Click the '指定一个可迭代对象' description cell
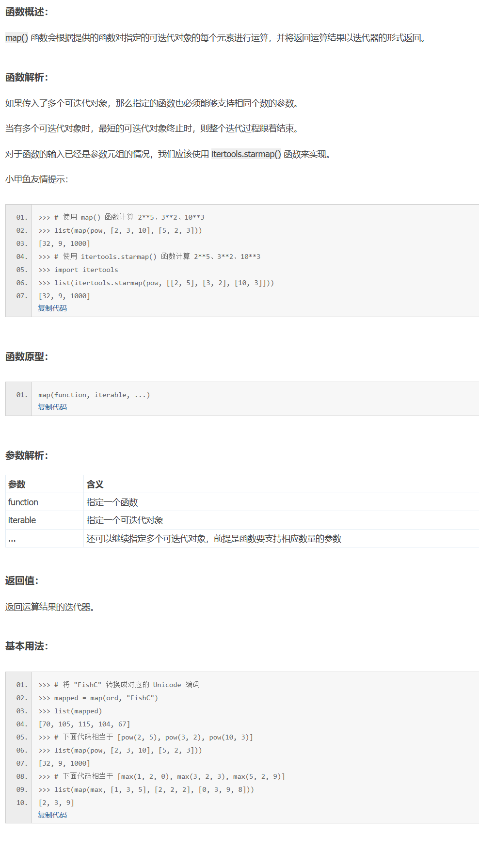 281,520
